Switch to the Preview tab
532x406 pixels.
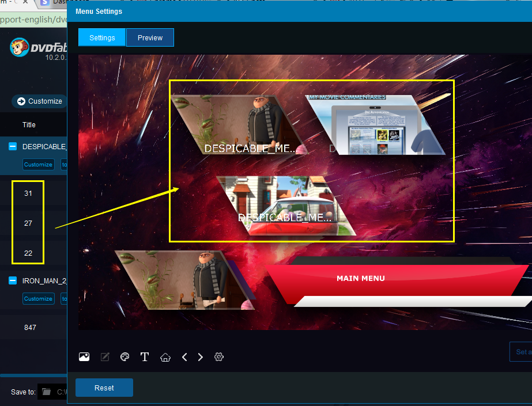[x=150, y=37]
